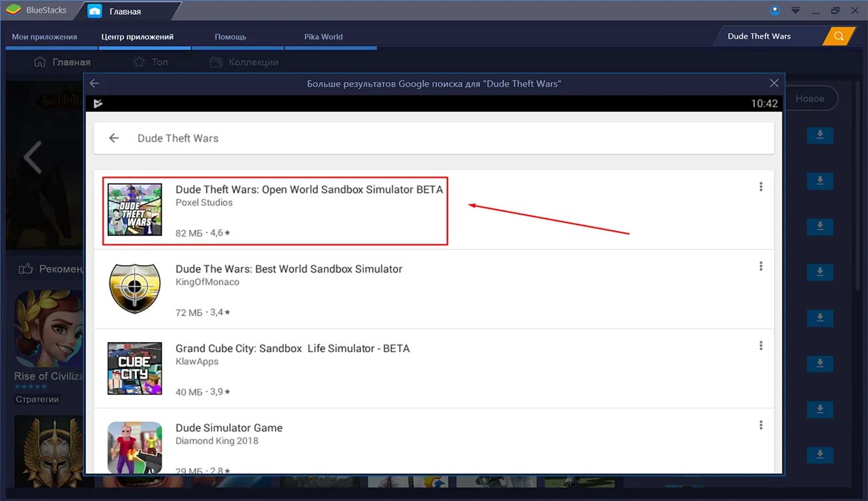Image resolution: width=868 pixels, height=501 pixels.
Task: Open the Топ section
Action: coord(150,62)
